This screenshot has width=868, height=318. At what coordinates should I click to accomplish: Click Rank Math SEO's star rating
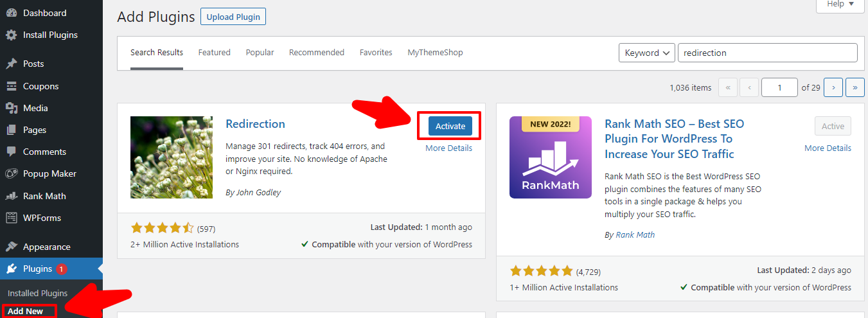coord(541,271)
